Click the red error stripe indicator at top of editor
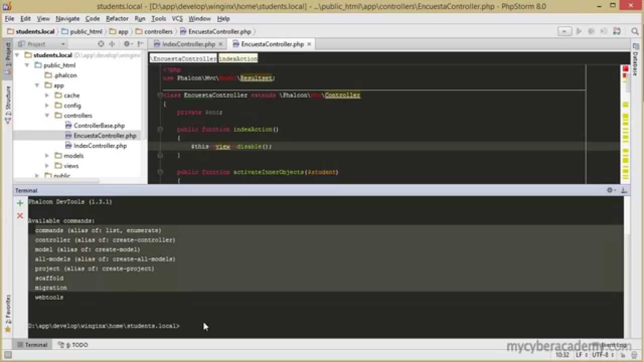This screenshot has width=644, height=362. (626, 68)
